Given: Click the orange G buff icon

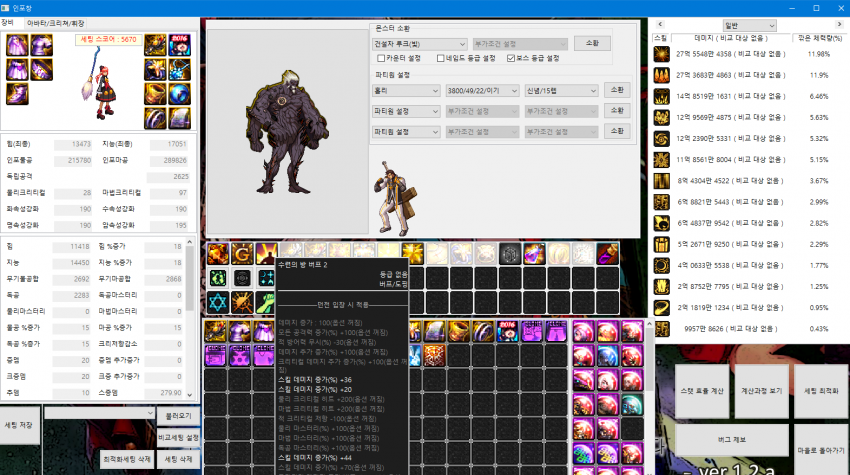Looking at the screenshot, I should click(242, 254).
